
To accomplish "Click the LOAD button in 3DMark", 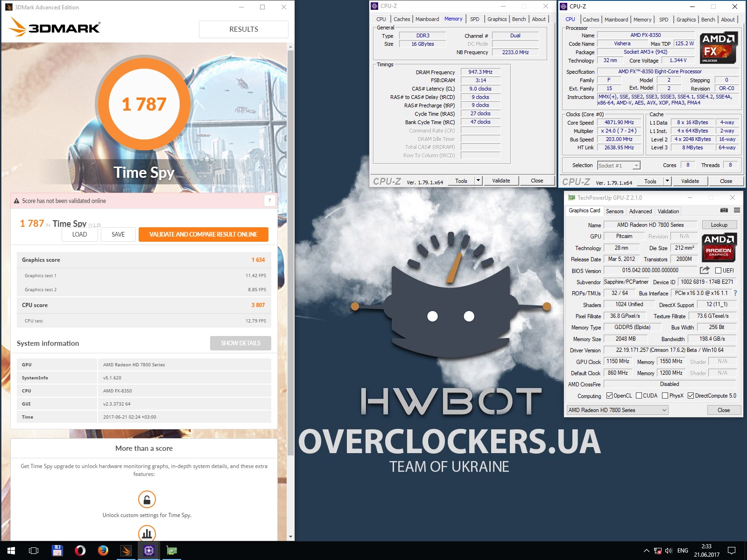I will click(x=79, y=234).
